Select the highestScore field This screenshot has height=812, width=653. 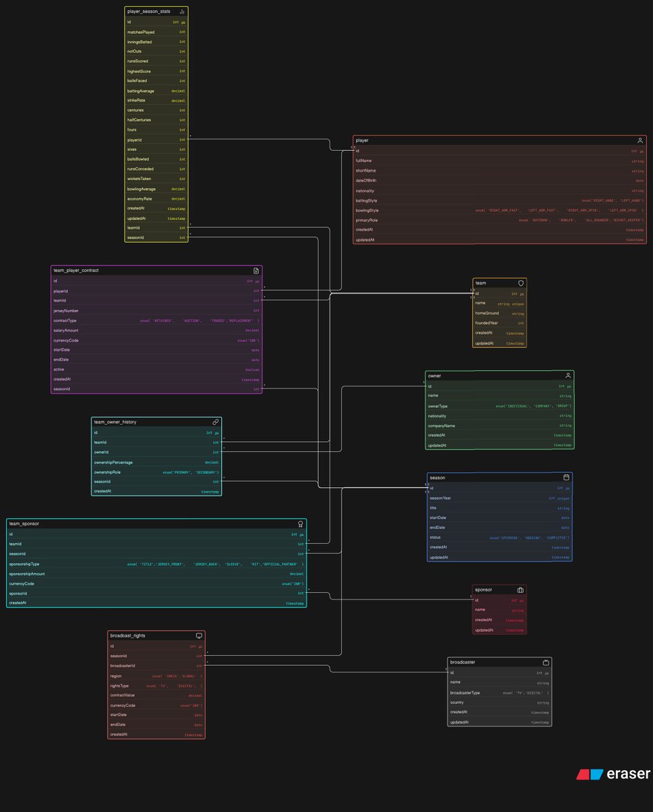click(x=156, y=71)
